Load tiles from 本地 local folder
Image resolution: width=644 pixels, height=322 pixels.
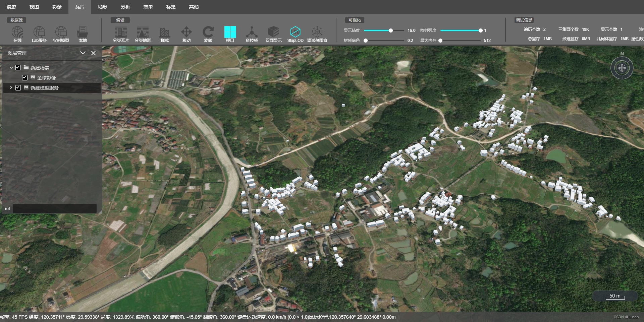83,34
